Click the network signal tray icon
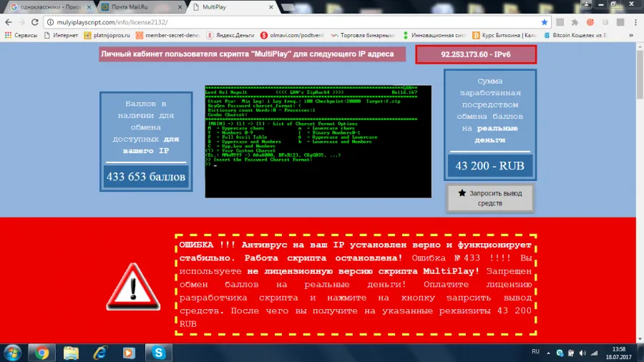The image size is (644, 362). tap(595, 353)
